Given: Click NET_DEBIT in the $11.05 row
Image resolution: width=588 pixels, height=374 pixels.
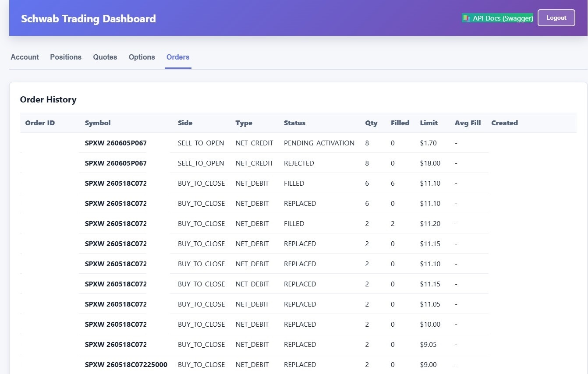Looking at the screenshot, I should [x=252, y=304].
